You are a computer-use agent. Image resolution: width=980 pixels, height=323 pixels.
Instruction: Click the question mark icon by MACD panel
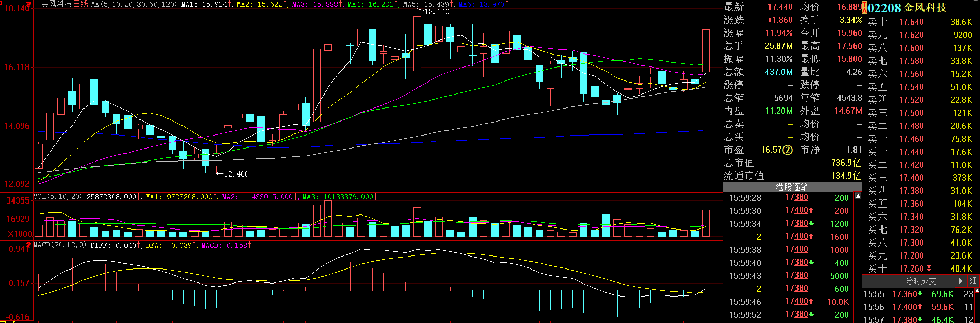tap(27, 244)
